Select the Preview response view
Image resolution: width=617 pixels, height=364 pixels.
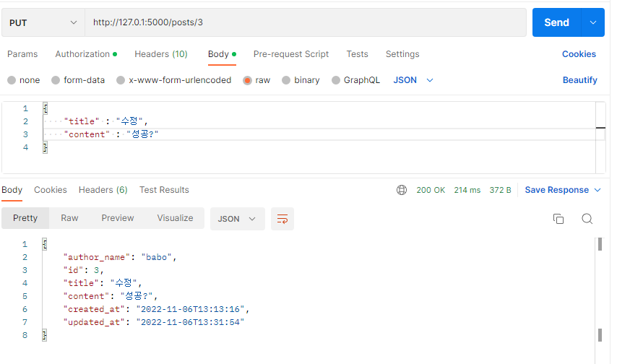pos(118,218)
